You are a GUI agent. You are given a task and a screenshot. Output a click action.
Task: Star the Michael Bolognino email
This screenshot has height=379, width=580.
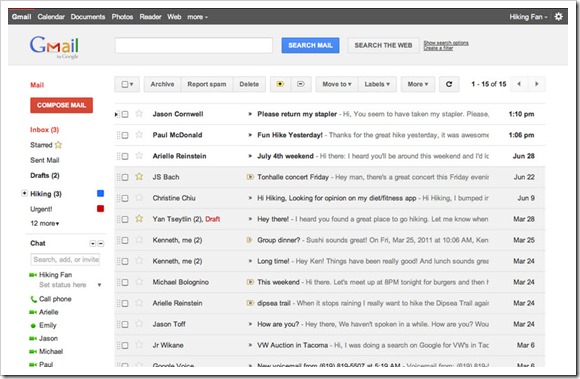coord(139,282)
